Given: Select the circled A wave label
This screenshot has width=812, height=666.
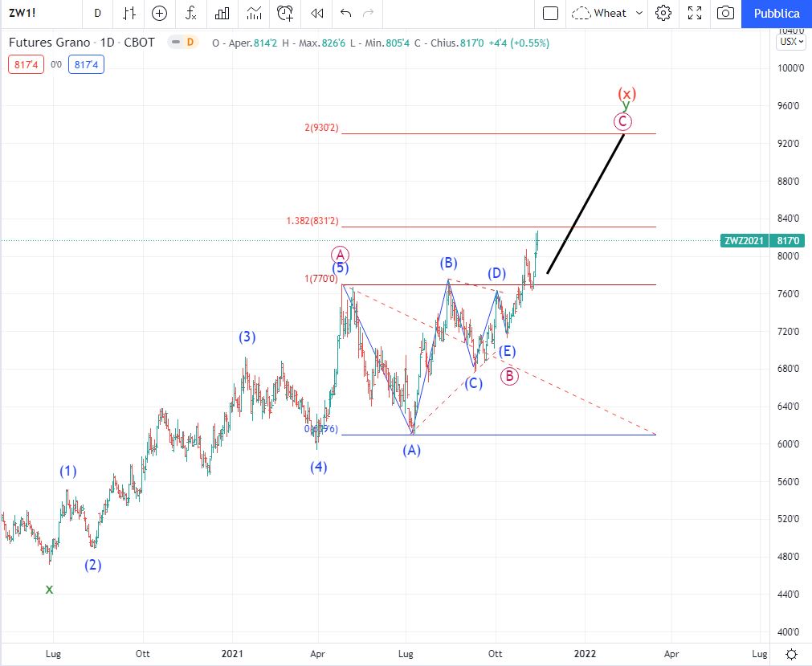Looking at the screenshot, I should coord(341,255).
